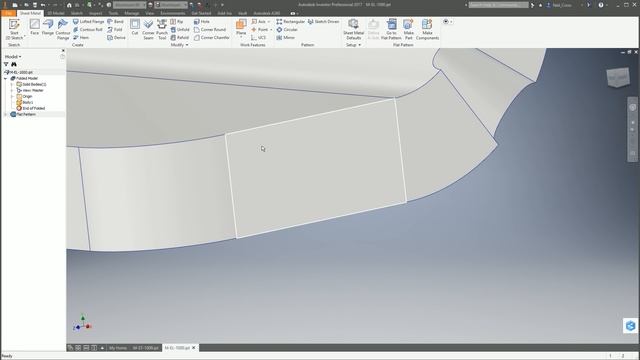Image resolution: width=640 pixels, height=360 pixels.
Task: Expand the Flat Pattern node
Action: [x=6, y=115]
